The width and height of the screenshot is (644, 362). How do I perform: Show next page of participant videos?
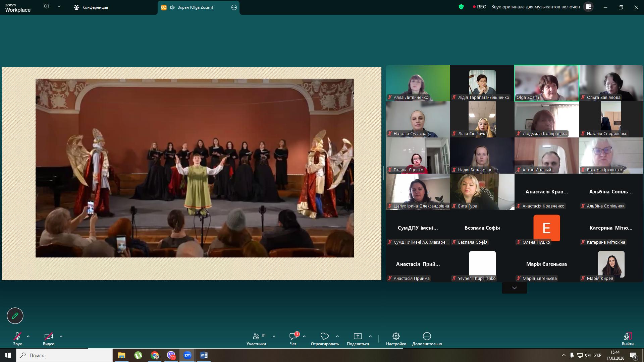point(514,288)
